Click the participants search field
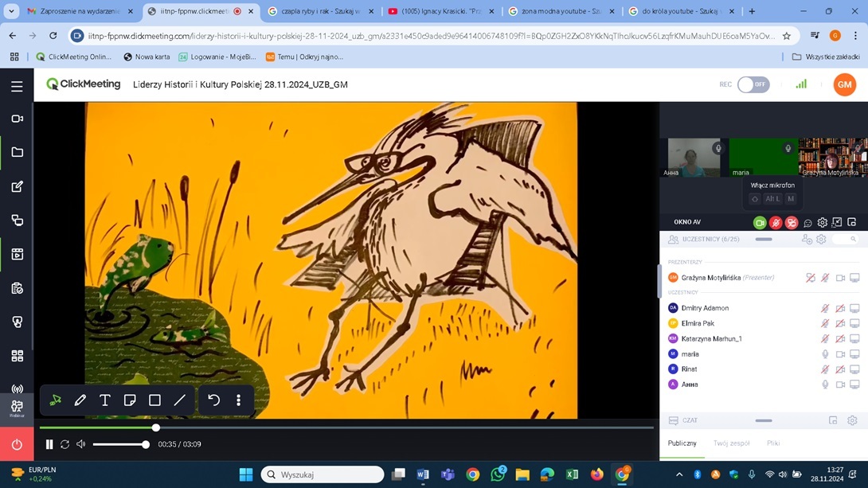The width and height of the screenshot is (868, 488). 845,239
